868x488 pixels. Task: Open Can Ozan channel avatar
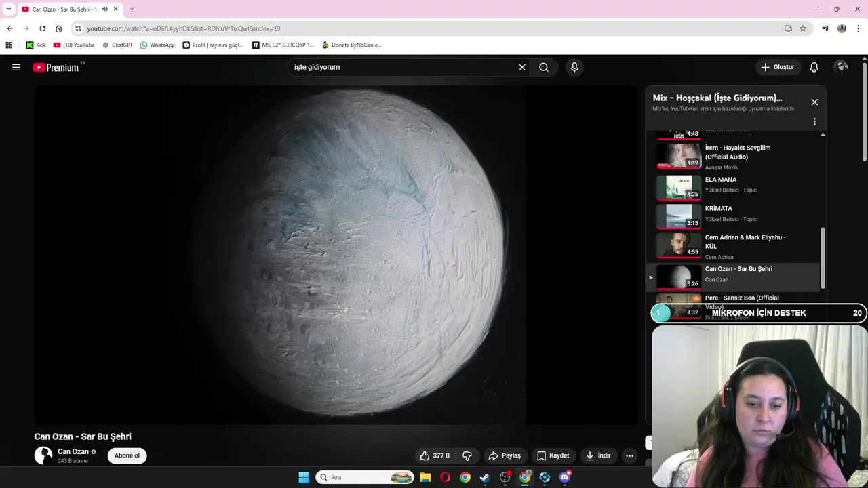point(43,455)
